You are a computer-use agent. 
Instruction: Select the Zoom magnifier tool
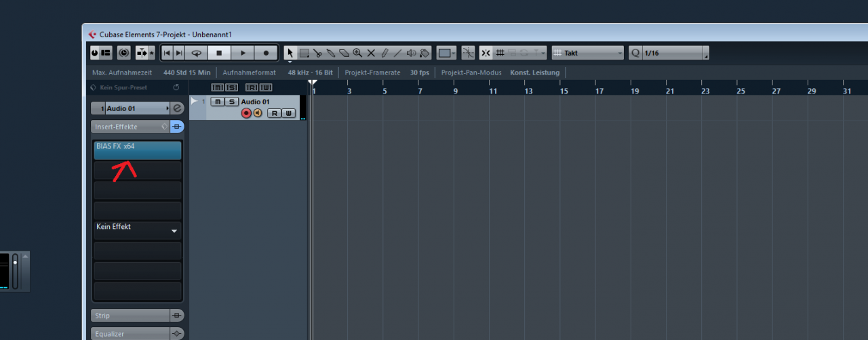point(357,53)
